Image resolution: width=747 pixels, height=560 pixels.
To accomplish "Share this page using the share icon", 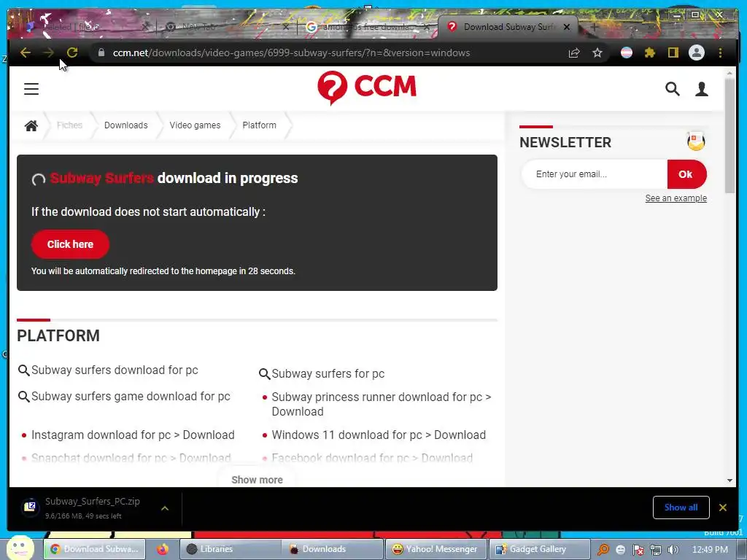I will pyautogui.click(x=574, y=52).
